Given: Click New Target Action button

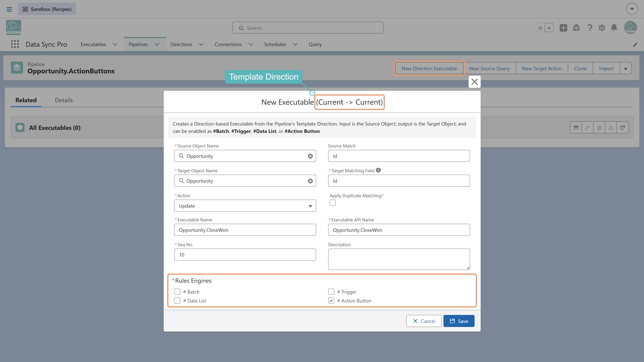Looking at the screenshot, I should coord(542,68).
